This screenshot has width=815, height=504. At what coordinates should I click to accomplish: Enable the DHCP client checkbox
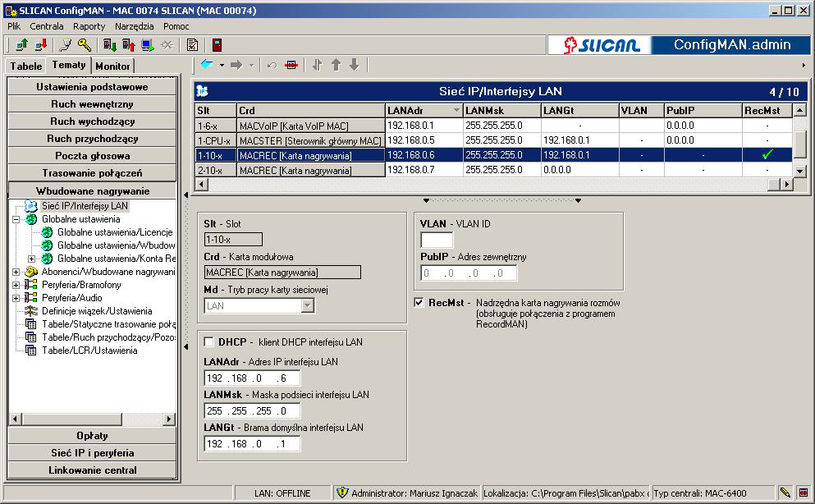(209, 342)
